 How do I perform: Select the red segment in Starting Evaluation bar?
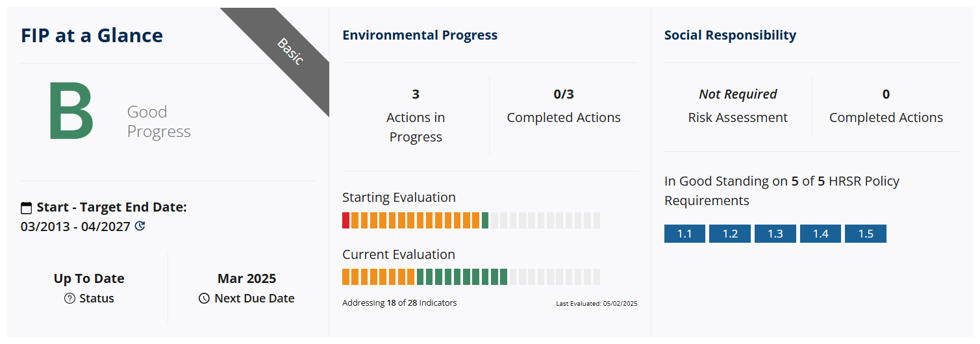coord(346,220)
